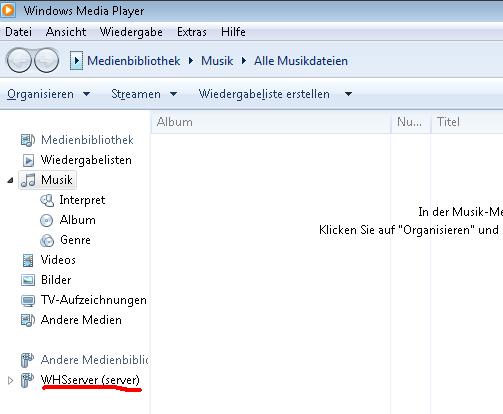Click the Interpret artist icon
Viewport: 503px width, 414px height.
[x=47, y=200]
